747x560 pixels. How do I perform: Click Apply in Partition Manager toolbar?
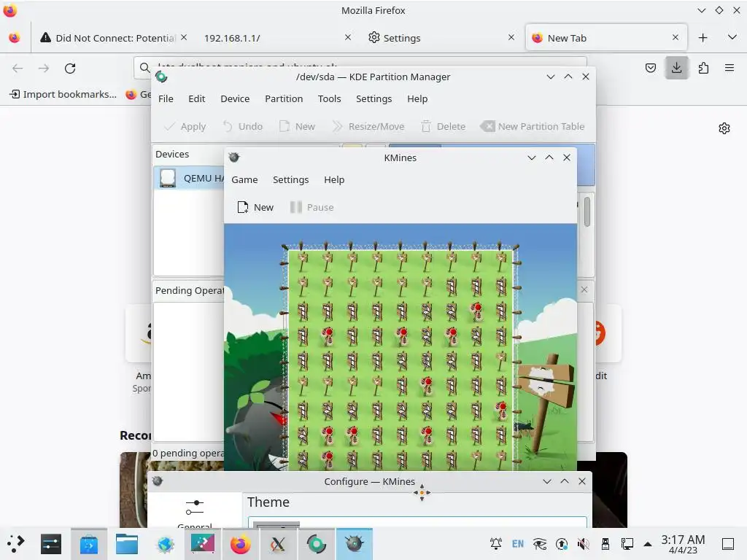click(185, 126)
